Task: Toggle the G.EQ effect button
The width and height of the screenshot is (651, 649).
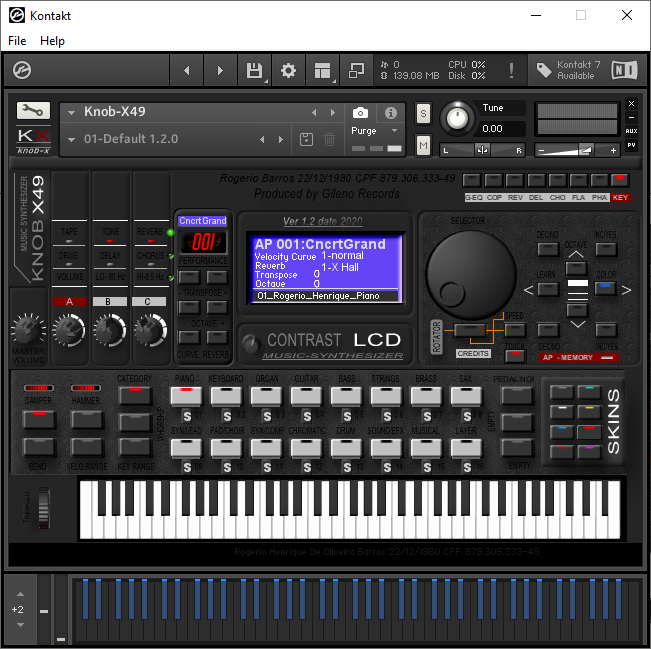Action: pos(472,180)
